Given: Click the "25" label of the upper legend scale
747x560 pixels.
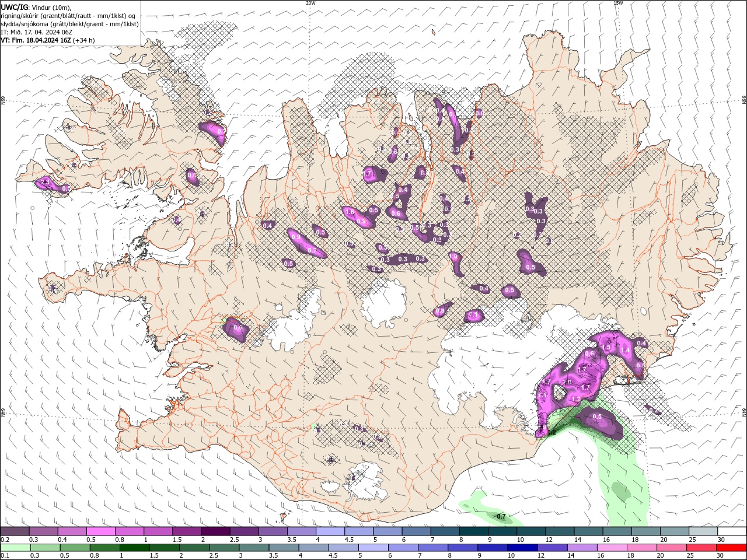Looking at the screenshot, I should tap(693, 540).
